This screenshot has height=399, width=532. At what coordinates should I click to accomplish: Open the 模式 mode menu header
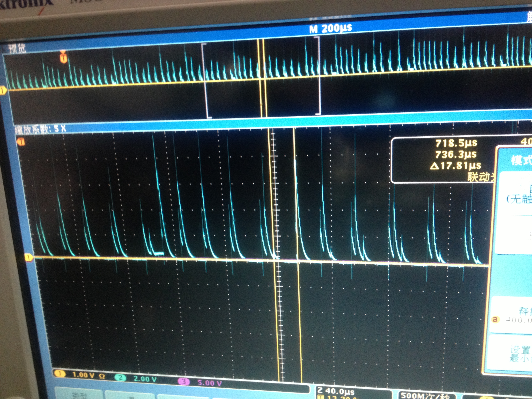[x=521, y=160]
